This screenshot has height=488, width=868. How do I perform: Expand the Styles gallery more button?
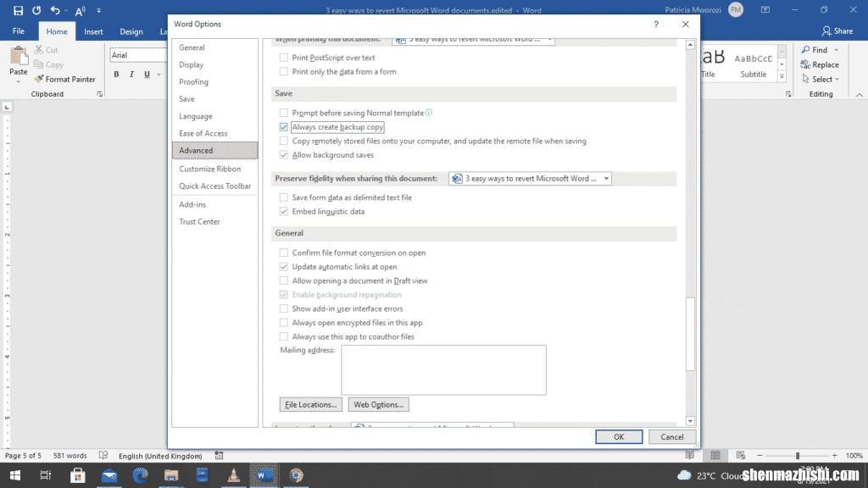(782, 77)
